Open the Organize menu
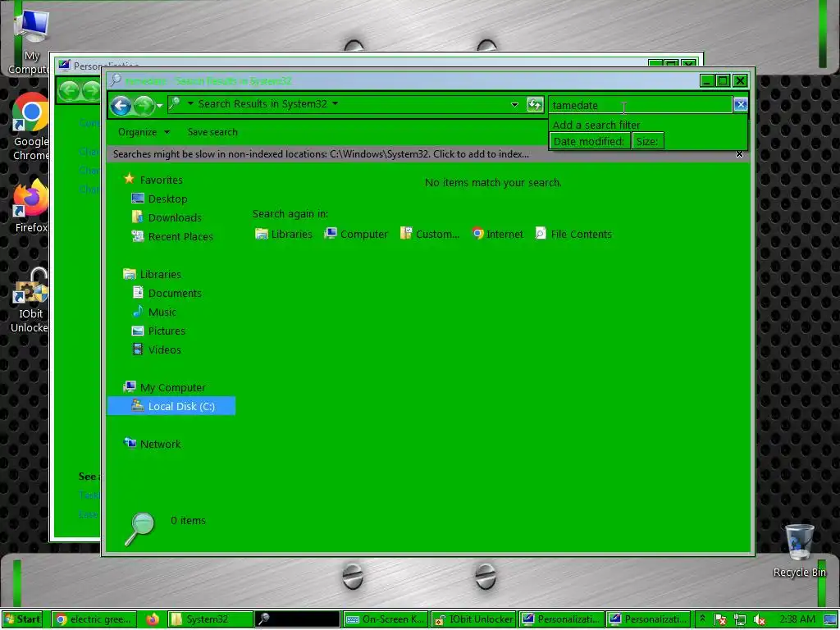The height and width of the screenshot is (630, 840). pyautogui.click(x=144, y=132)
